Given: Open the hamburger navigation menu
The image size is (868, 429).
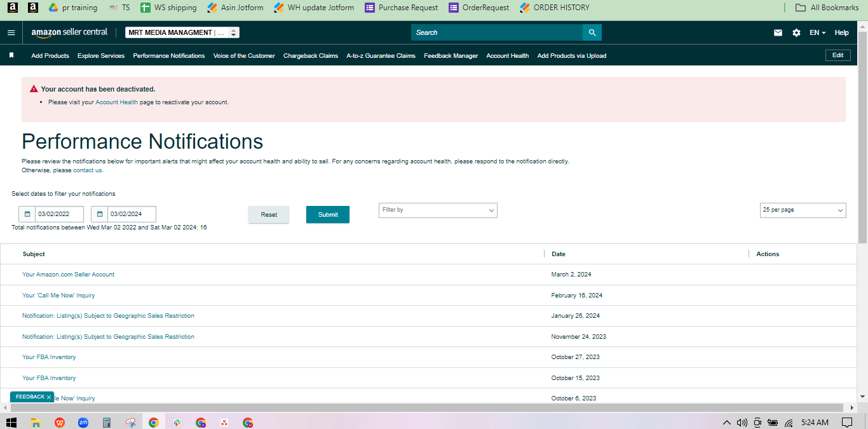Looking at the screenshot, I should 11,32.
